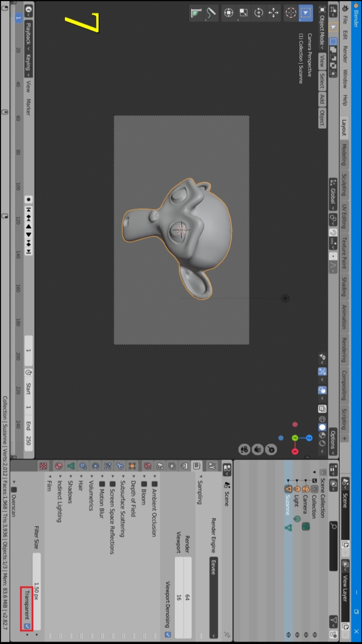Viewport: 362px width, 644px height.
Task: Open the Texture checkerboard tab icon
Action: pyautogui.click(x=43, y=466)
